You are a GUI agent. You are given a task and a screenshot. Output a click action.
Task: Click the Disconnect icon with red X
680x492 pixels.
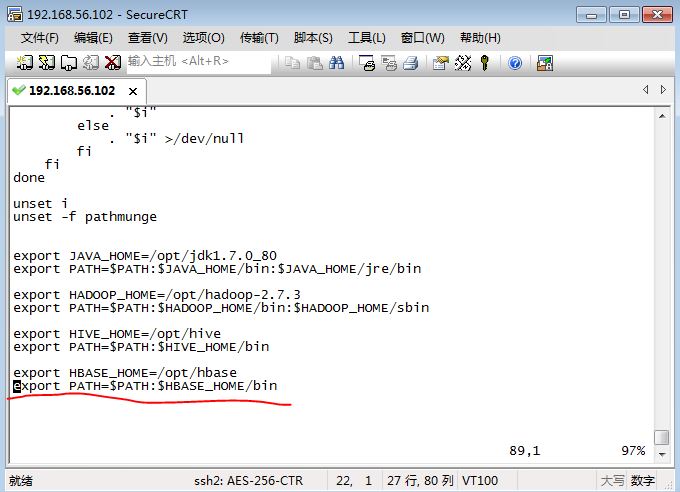113,63
